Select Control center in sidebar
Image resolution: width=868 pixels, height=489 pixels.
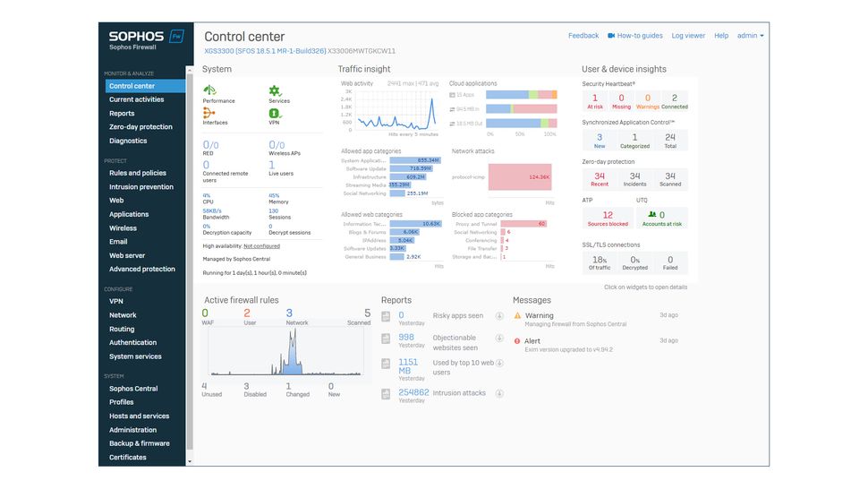pos(145,86)
